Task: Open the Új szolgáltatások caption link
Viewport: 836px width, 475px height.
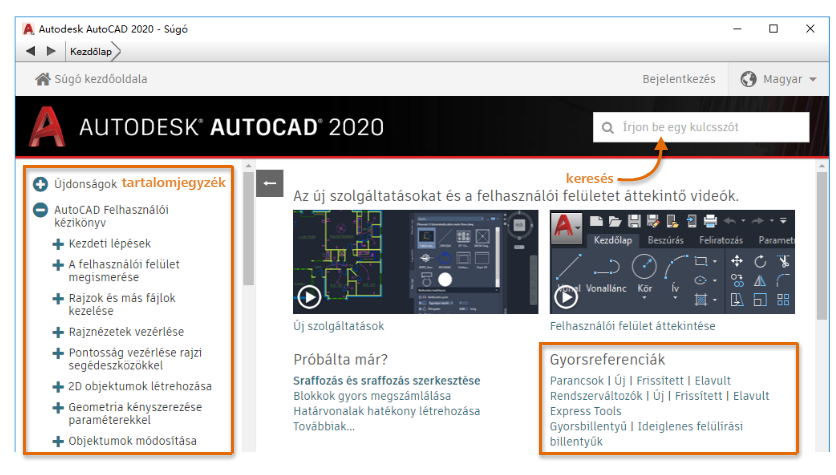Action: tap(339, 326)
